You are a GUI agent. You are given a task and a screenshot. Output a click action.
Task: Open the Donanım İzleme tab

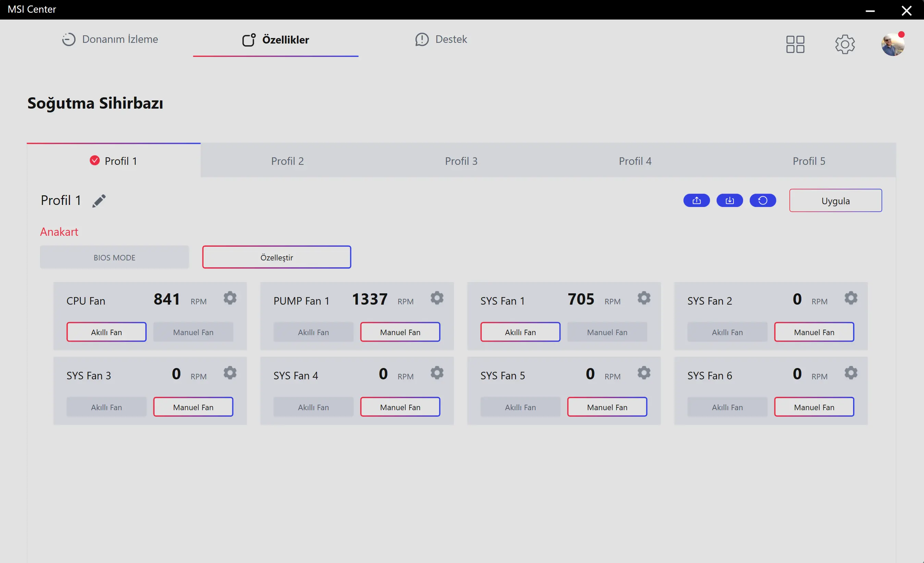click(x=110, y=39)
